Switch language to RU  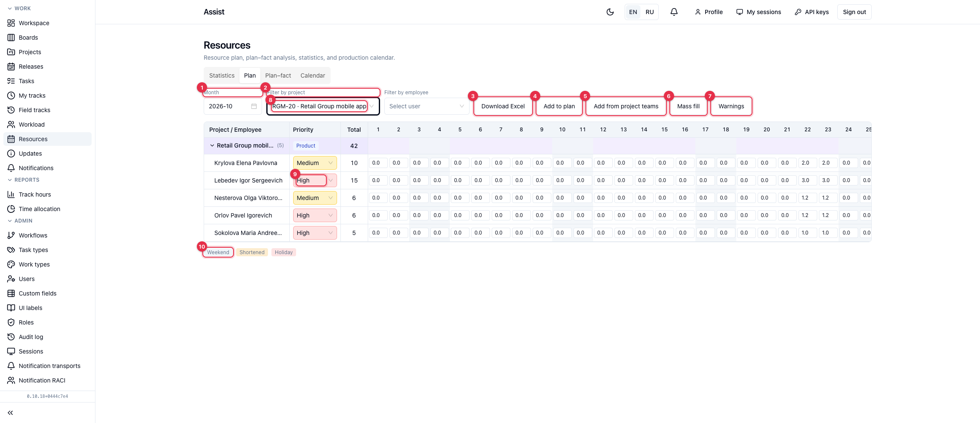(x=649, y=12)
